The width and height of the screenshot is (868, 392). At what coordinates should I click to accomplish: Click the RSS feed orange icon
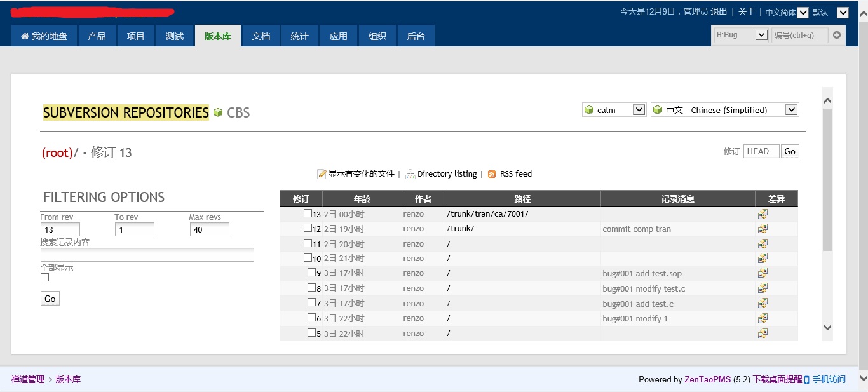coord(492,174)
